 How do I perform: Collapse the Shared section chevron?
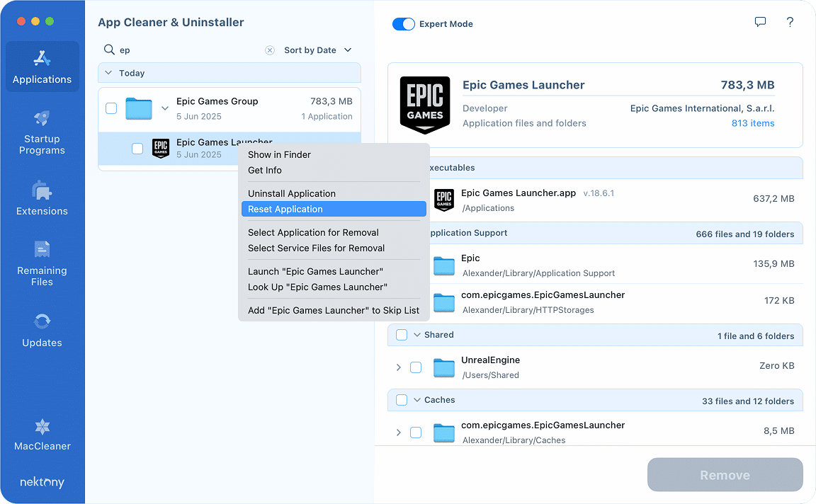416,335
